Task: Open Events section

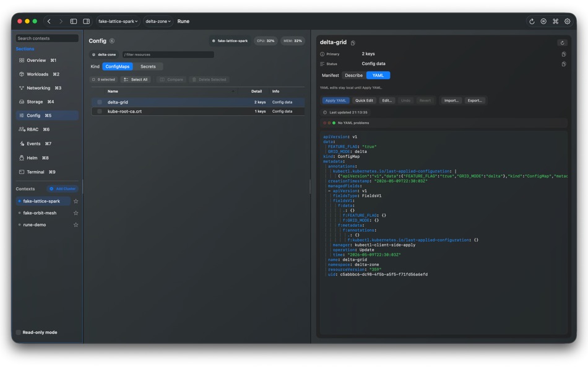Action: [x=47, y=144]
